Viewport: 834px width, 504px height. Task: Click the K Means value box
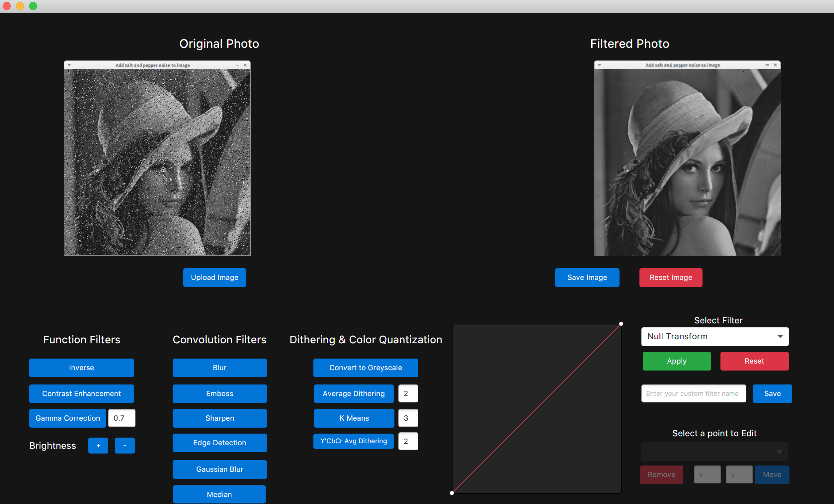[x=408, y=418]
